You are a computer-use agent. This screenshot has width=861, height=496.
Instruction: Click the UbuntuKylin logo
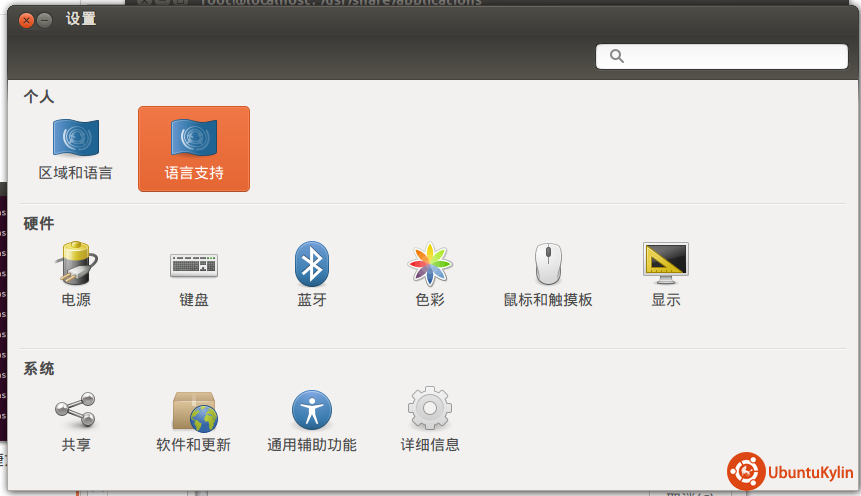point(790,470)
